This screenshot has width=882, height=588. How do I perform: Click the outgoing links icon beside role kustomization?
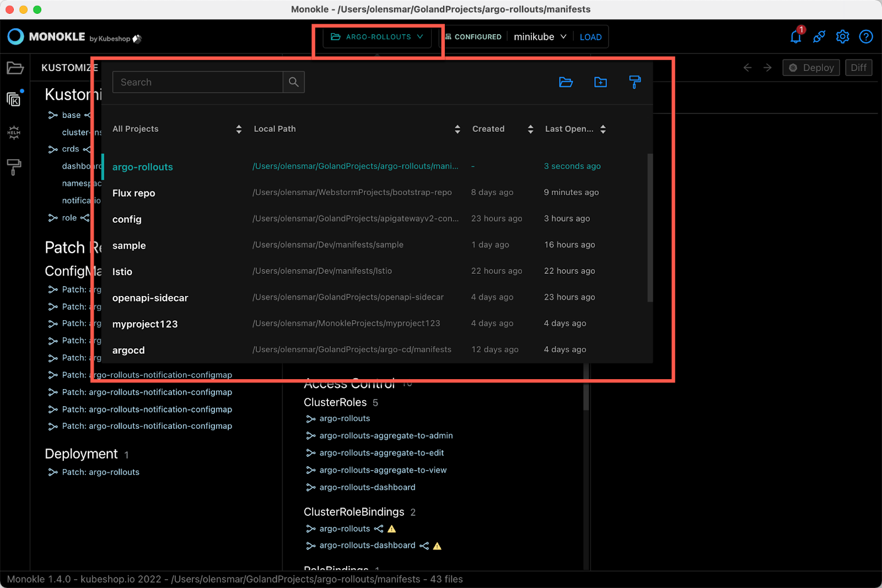[x=85, y=218]
